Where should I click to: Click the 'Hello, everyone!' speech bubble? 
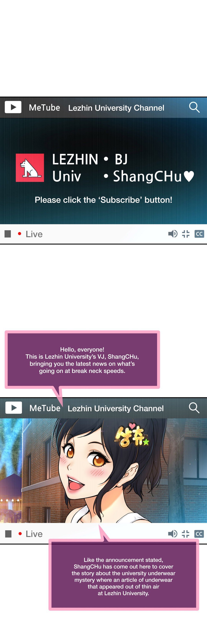click(x=82, y=360)
